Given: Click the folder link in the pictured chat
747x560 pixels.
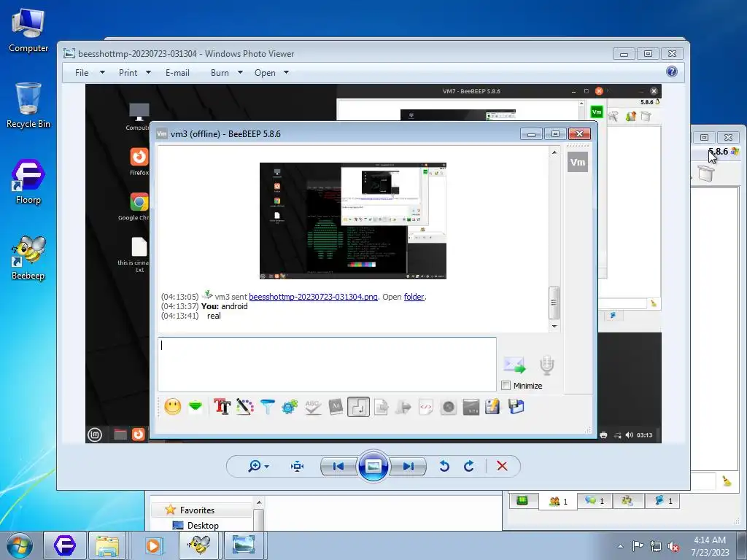Looking at the screenshot, I should coord(414,297).
